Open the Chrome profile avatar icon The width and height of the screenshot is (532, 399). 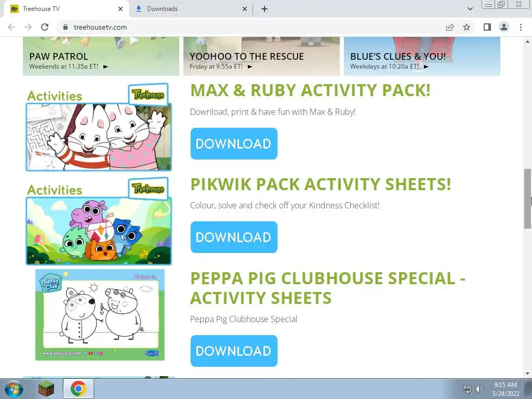504,27
